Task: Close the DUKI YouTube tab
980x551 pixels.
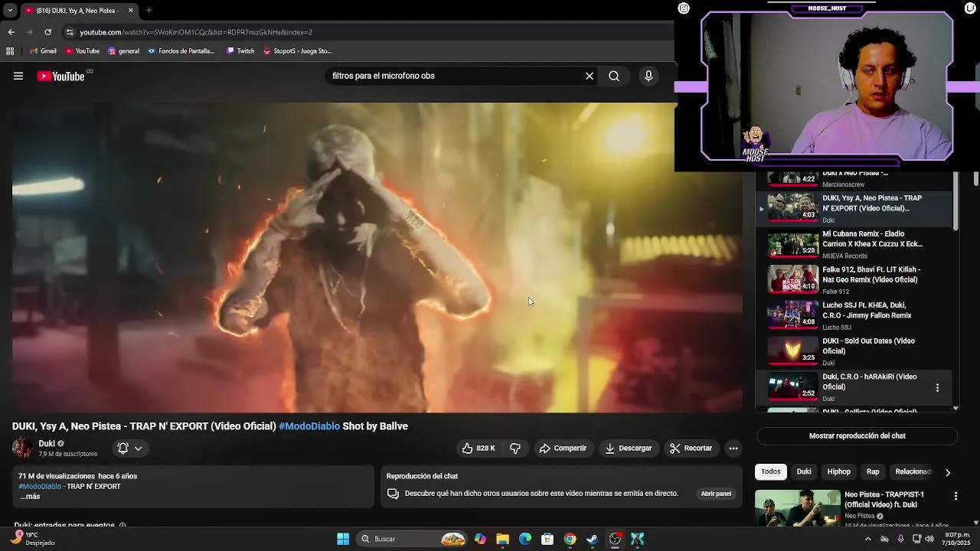Action: (130, 11)
